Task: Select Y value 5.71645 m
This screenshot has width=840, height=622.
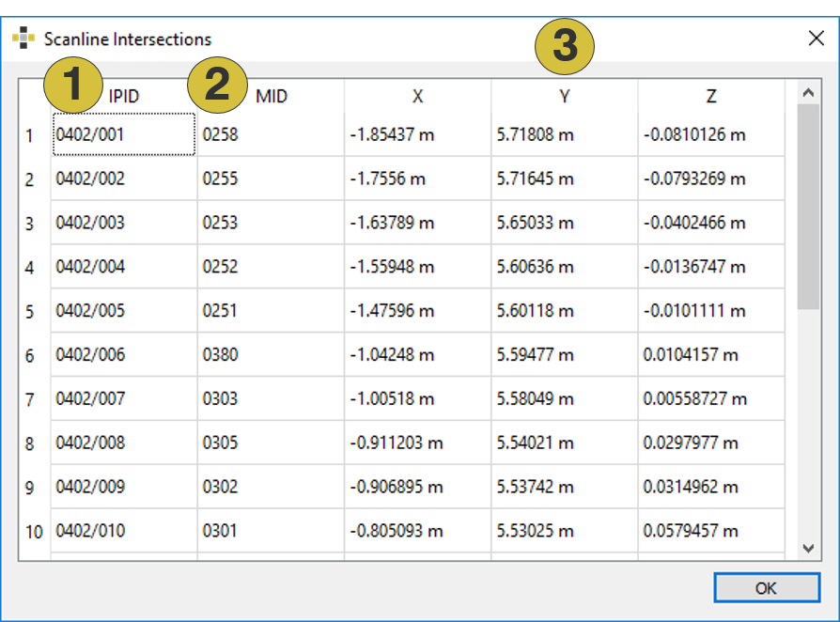Action: (x=564, y=179)
